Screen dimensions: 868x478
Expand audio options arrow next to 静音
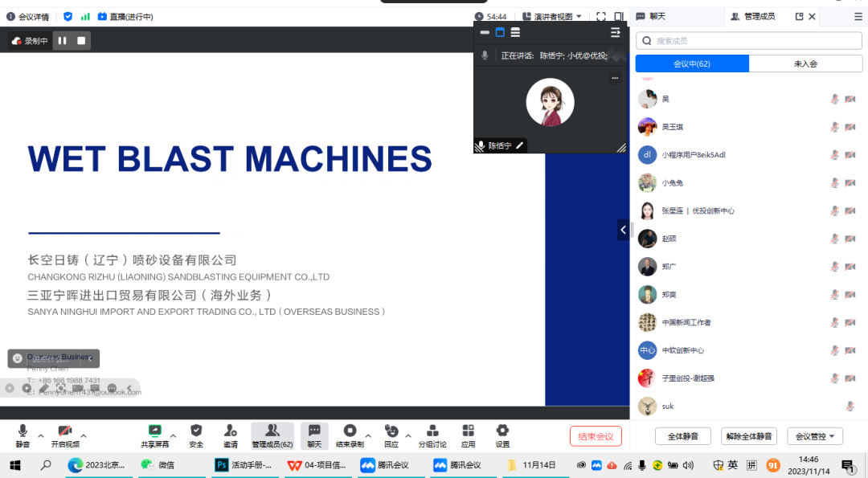pyautogui.click(x=40, y=436)
